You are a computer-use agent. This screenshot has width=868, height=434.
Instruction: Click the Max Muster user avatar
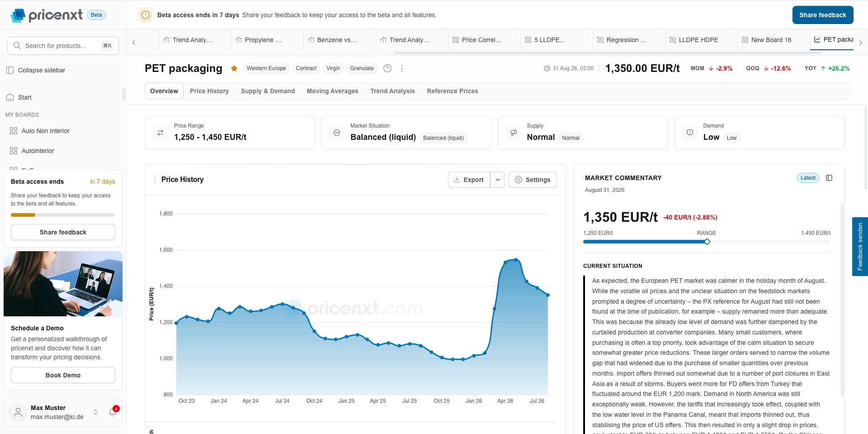[x=18, y=412]
